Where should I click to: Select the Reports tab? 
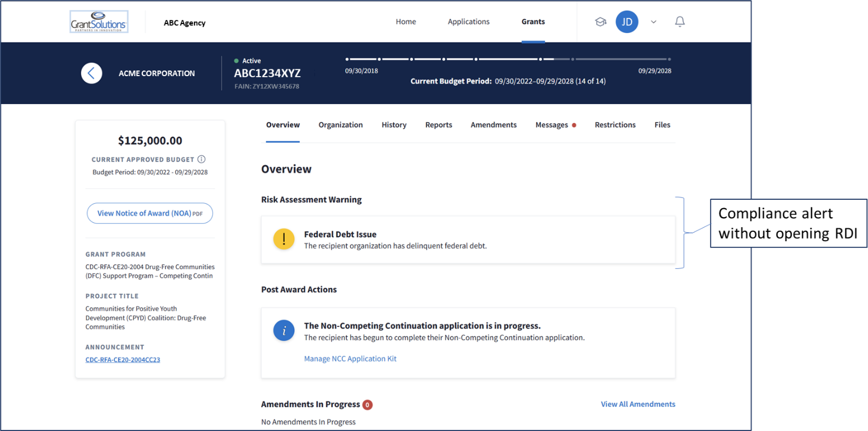coord(438,125)
